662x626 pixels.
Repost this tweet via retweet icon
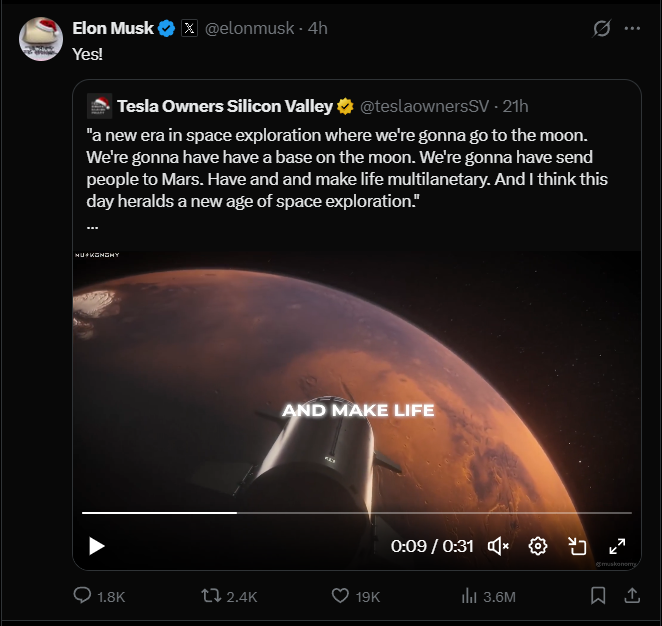coord(211,596)
